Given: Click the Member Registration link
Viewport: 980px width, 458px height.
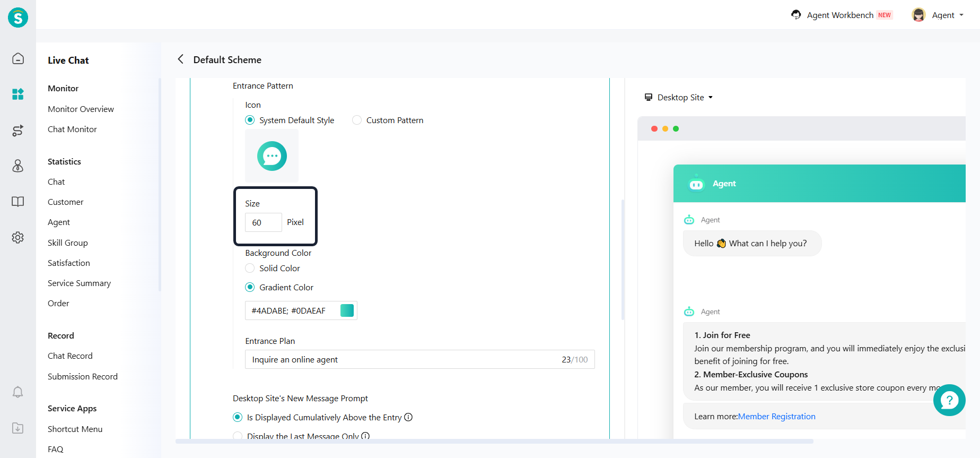Looking at the screenshot, I should click(x=776, y=417).
